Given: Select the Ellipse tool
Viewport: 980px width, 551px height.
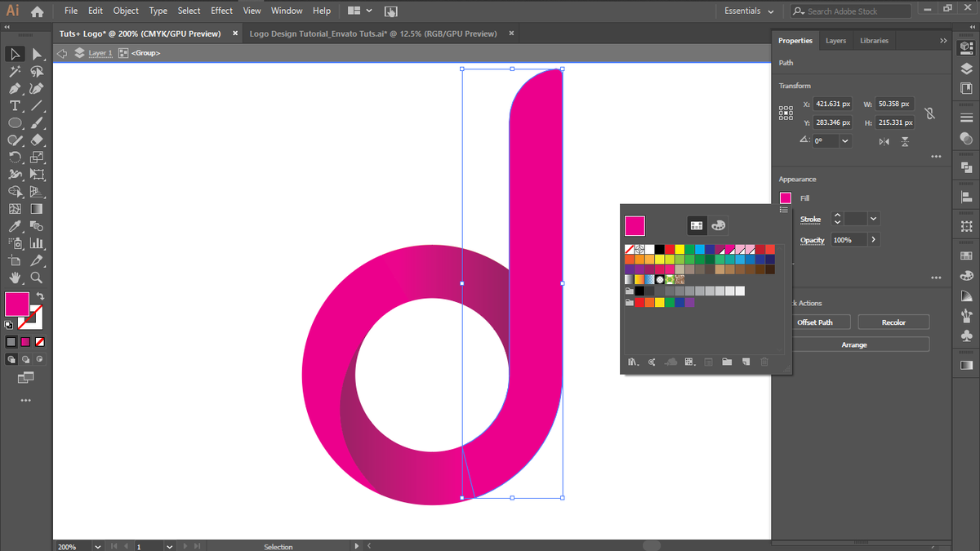Looking at the screenshot, I should click(15, 123).
